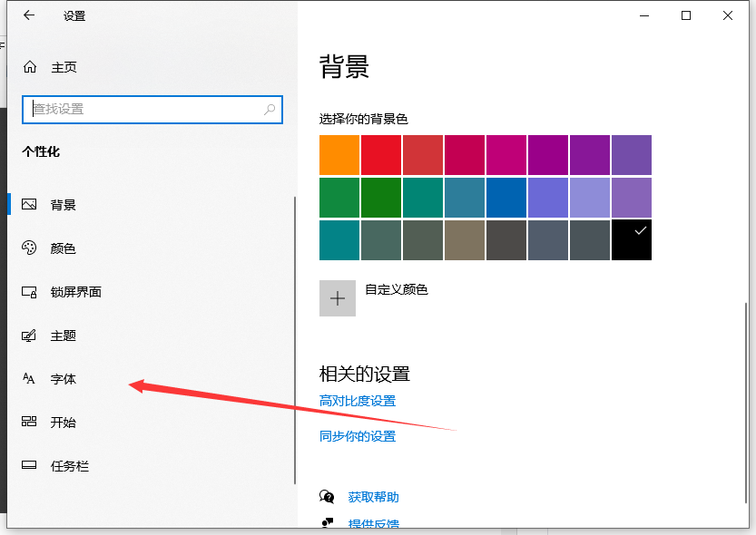
Task: Click the 自定义颜色 plus button
Action: 338,298
